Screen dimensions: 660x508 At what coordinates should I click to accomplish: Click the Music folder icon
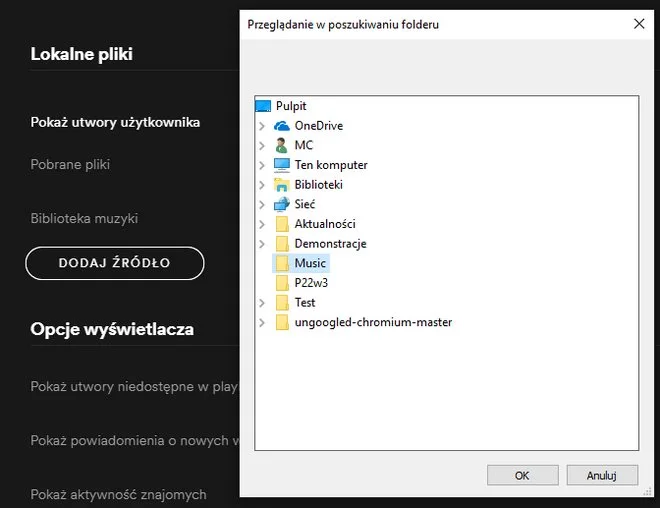click(282, 263)
